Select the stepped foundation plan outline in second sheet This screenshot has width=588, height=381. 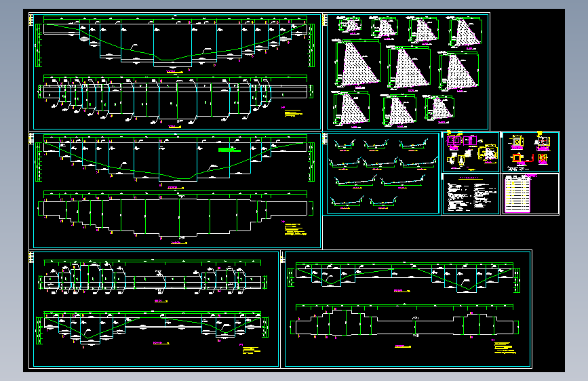pos(176,218)
